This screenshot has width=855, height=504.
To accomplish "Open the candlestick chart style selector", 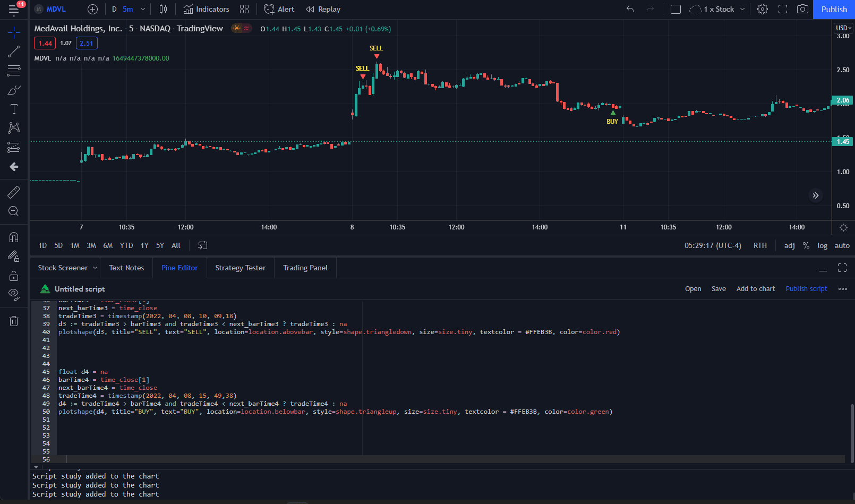I will [164, 10].
